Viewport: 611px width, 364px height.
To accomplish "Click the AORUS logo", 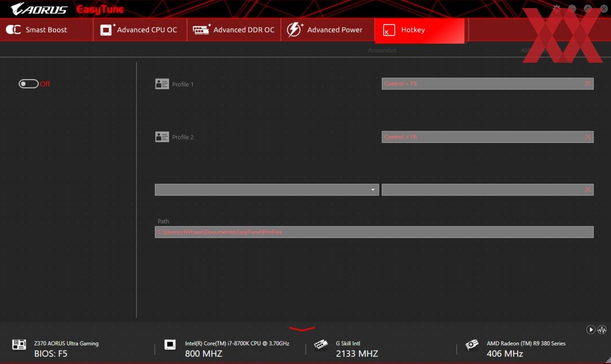I will coord(39,9).
